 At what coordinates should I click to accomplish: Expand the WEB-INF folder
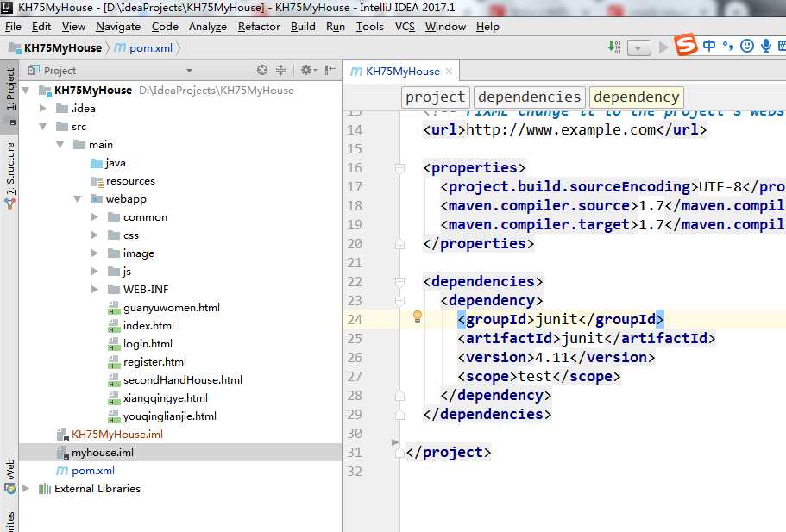[x=94, y=289]
